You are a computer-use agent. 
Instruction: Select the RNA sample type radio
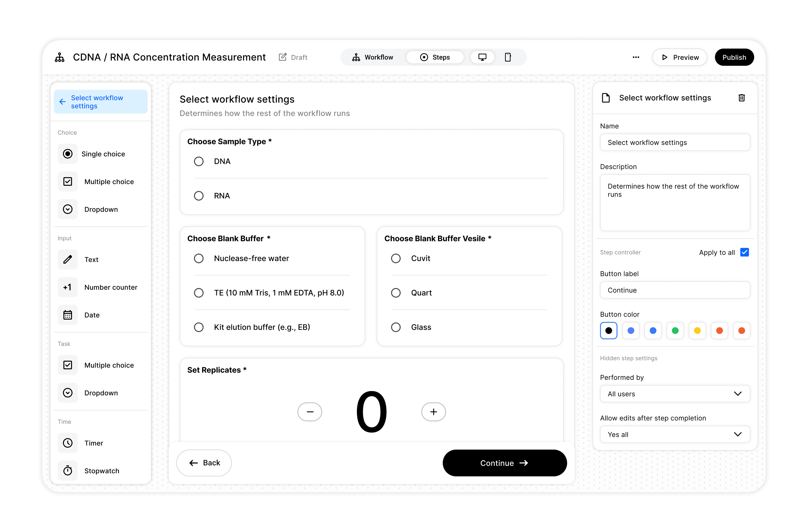click(199, 196)
